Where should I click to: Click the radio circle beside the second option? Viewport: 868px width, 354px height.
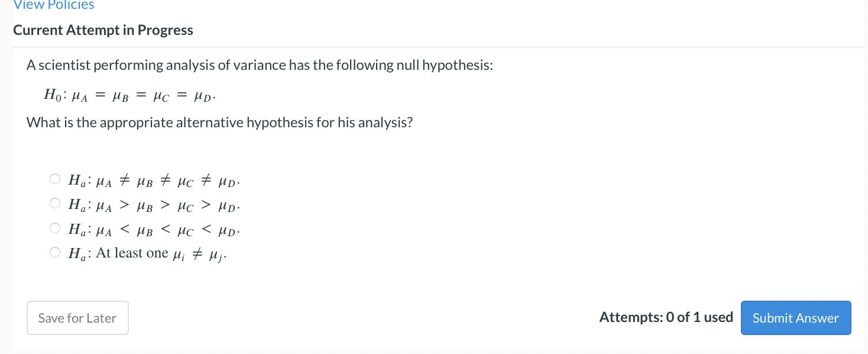(54, 203)
